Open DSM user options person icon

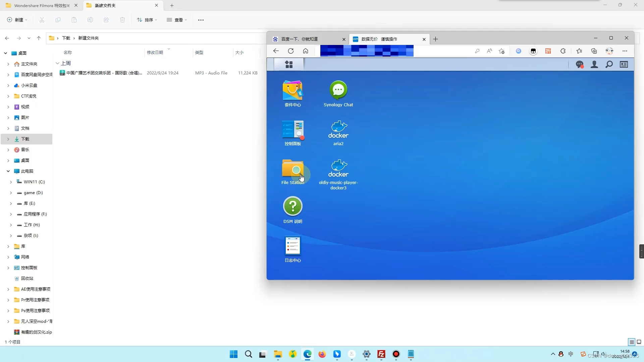594,64
